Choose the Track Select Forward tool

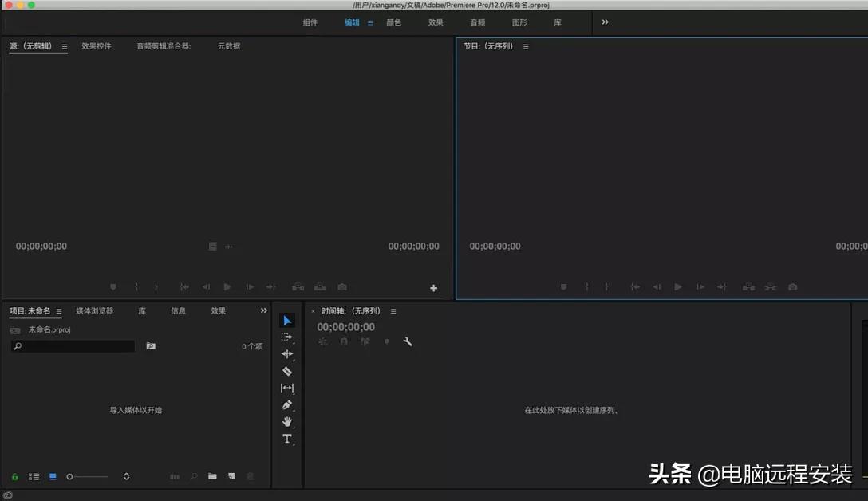click(x=287, y=336)
